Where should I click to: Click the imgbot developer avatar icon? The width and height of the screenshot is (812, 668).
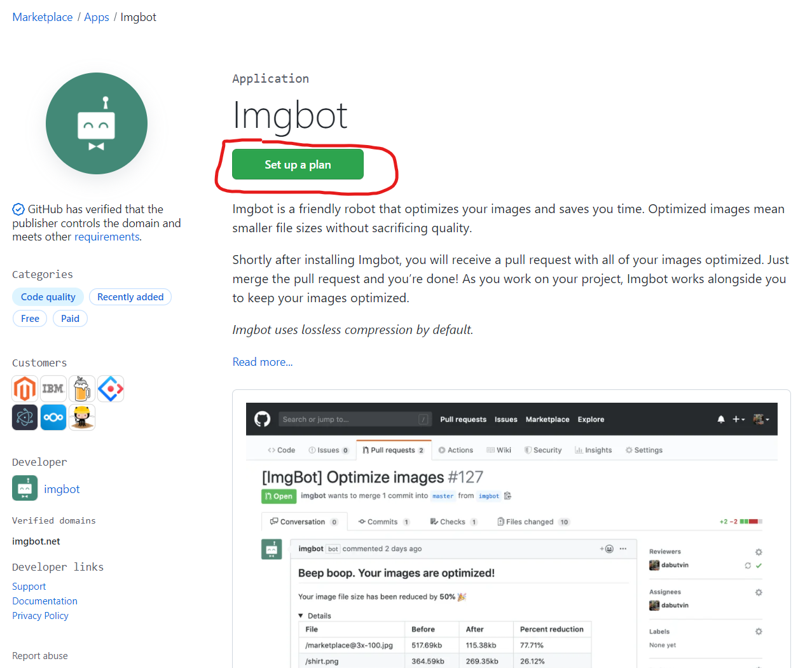coord(25,489)
